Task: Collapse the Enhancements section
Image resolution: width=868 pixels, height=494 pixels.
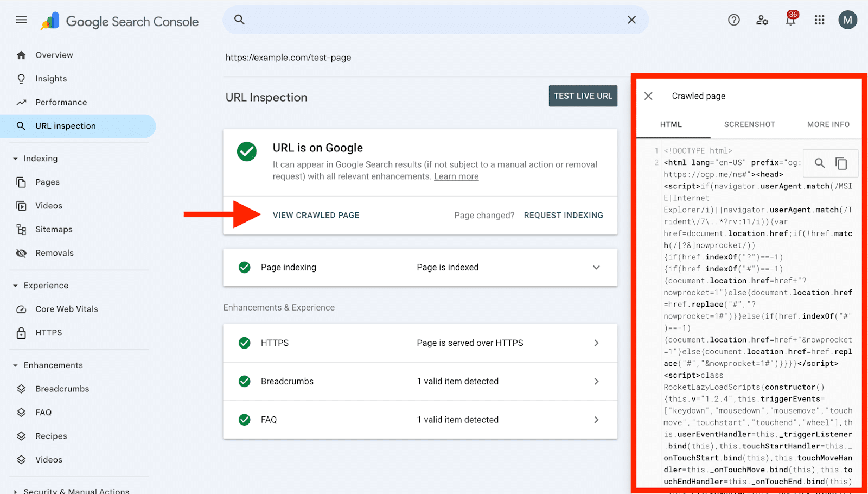Action: point(15,365)
